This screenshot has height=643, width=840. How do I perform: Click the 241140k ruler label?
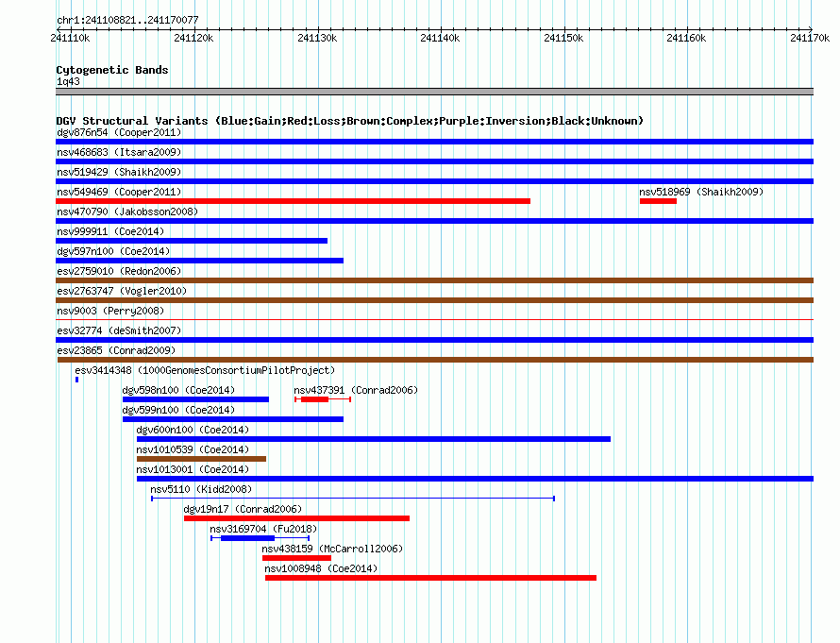click(440, 38)
